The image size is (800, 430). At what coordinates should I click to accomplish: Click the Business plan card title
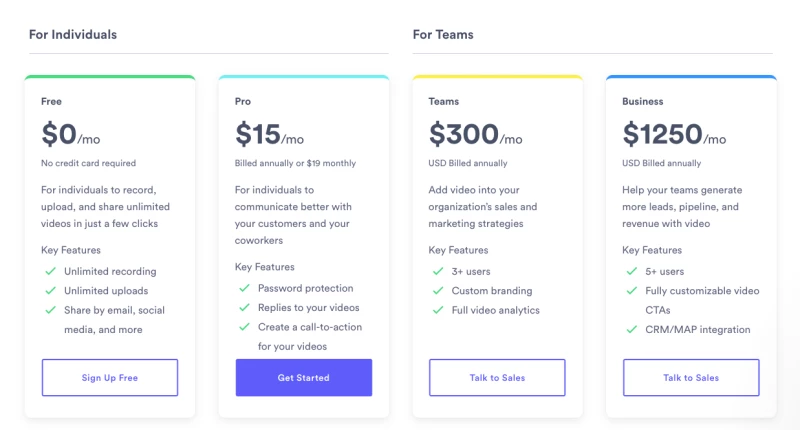click(643, 102)
